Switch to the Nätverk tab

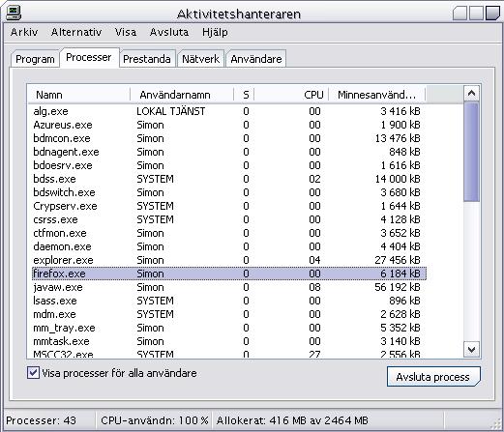pyautogui.click(x=200, y=59)
